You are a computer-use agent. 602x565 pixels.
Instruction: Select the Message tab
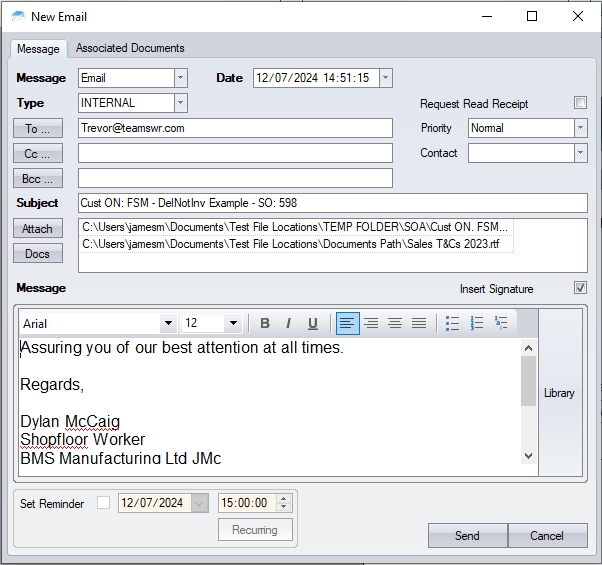point(38,49)
